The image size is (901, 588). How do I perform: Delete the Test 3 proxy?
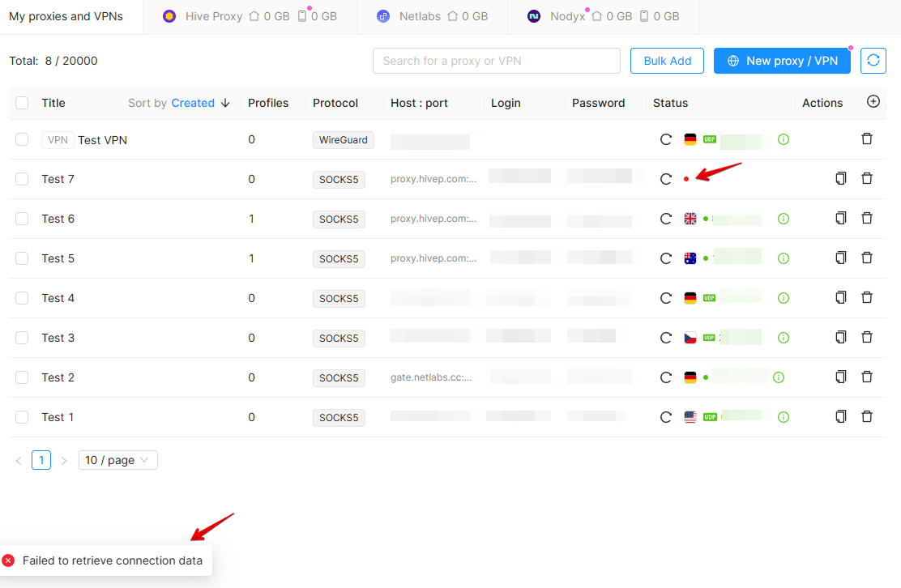[867, 336]
